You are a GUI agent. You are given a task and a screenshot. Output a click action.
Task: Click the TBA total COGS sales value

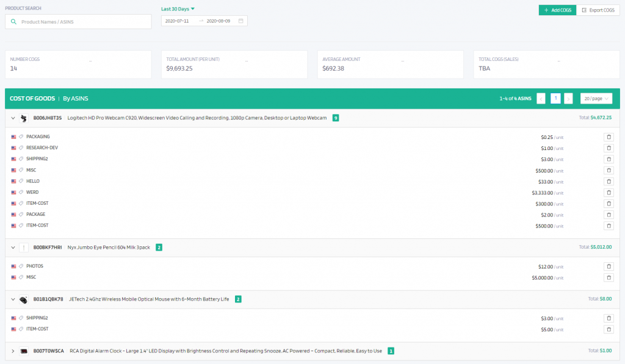(x=484, y=68)
